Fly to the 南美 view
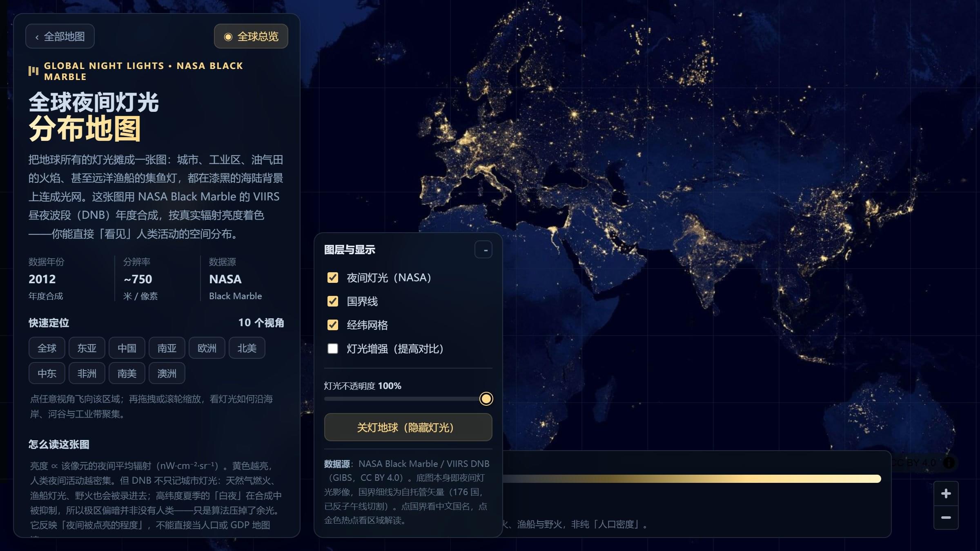 click(127, 373)
